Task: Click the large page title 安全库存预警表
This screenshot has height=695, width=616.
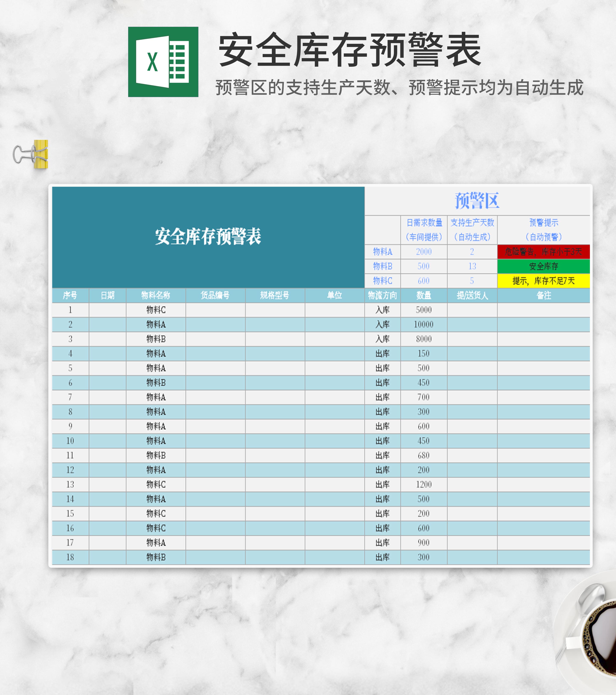Action: 349,50
